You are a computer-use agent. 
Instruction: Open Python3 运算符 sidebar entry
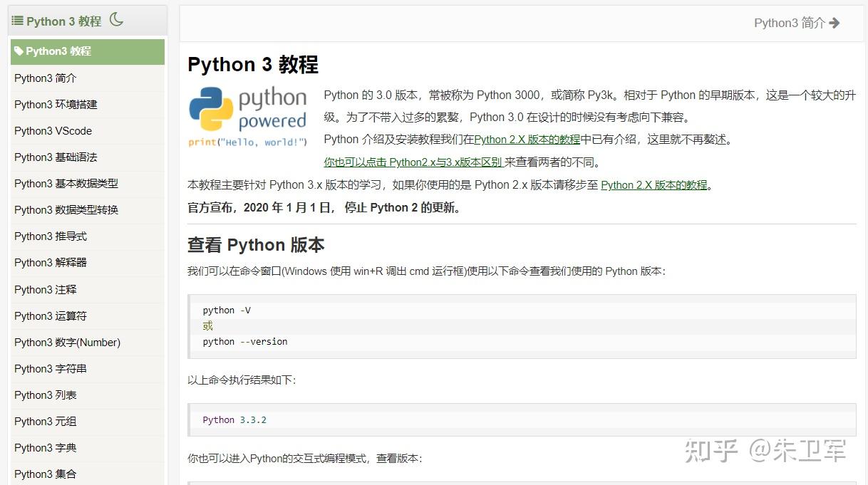point(51,315)
